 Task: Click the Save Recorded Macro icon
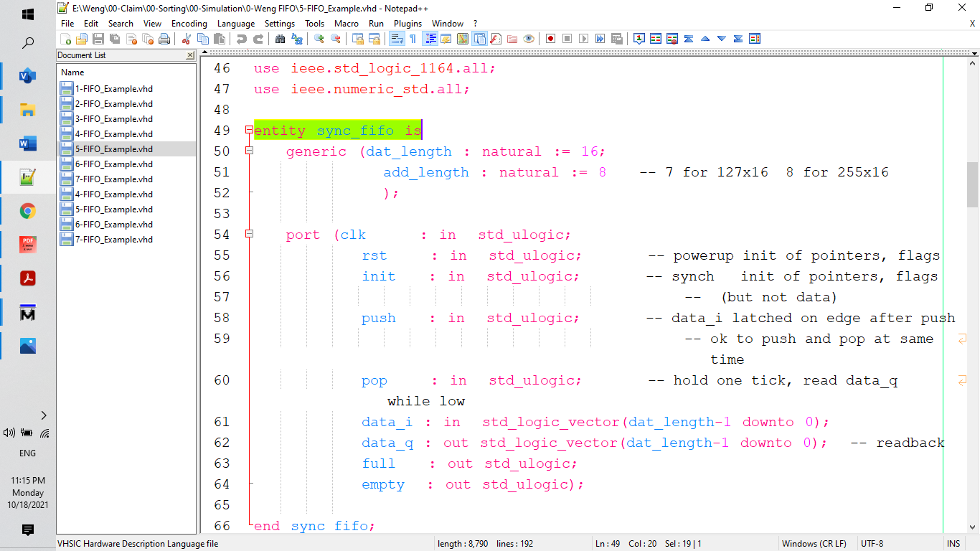(616, 39)
